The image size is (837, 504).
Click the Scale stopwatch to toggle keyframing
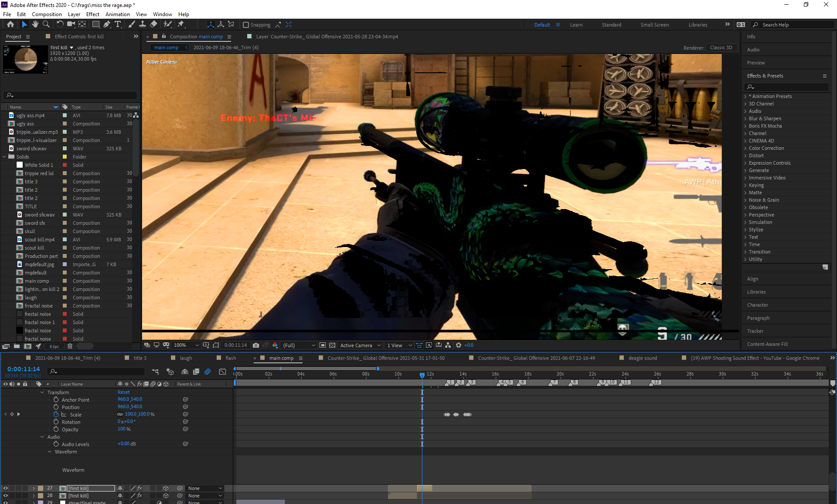tap(56, 414)
